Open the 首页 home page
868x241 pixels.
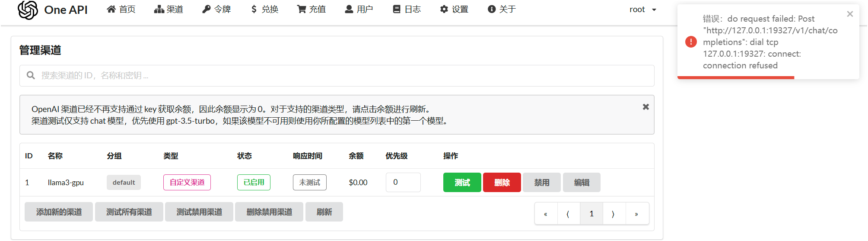(121, 10)
